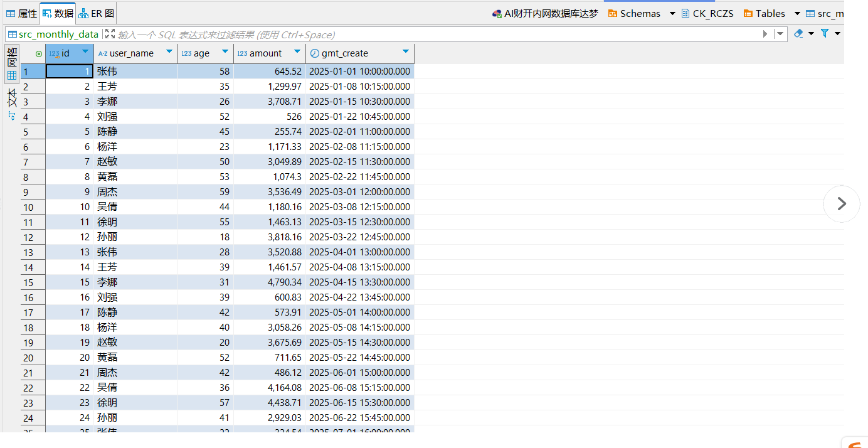Screen dimensions: 868x448
Task: Click the amount cell 4,164.08
Action: coord(270,388)
